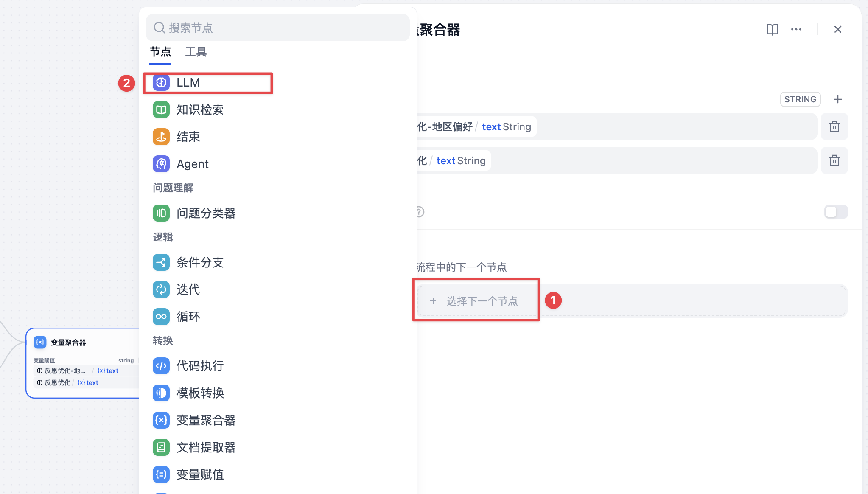Image resolution: width=868 pixels, height=494 pixels.
Task: Switch to the 工具 tools tab
Action: point(196,52)
